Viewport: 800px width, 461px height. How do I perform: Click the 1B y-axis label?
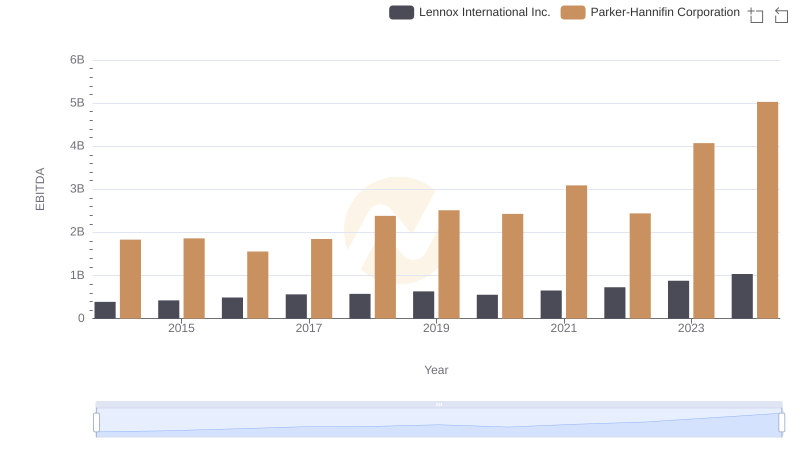tap(77, 275)
